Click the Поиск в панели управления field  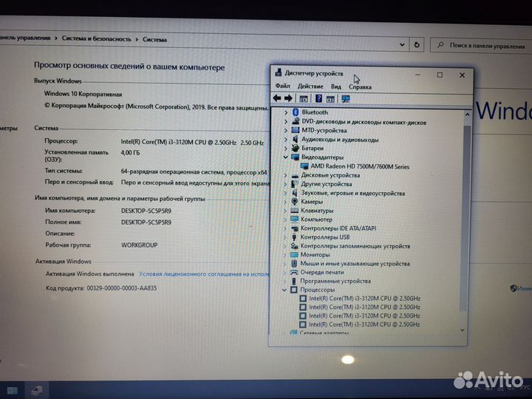(482, 46)
